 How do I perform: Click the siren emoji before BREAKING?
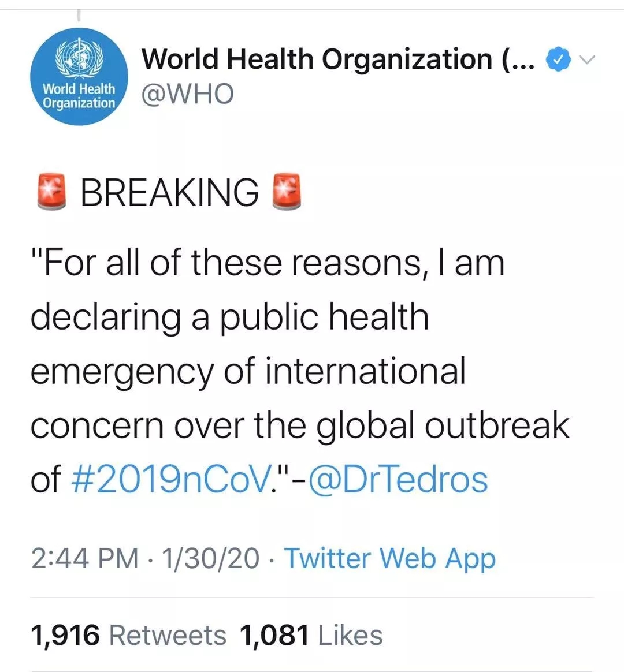[51, 192]
